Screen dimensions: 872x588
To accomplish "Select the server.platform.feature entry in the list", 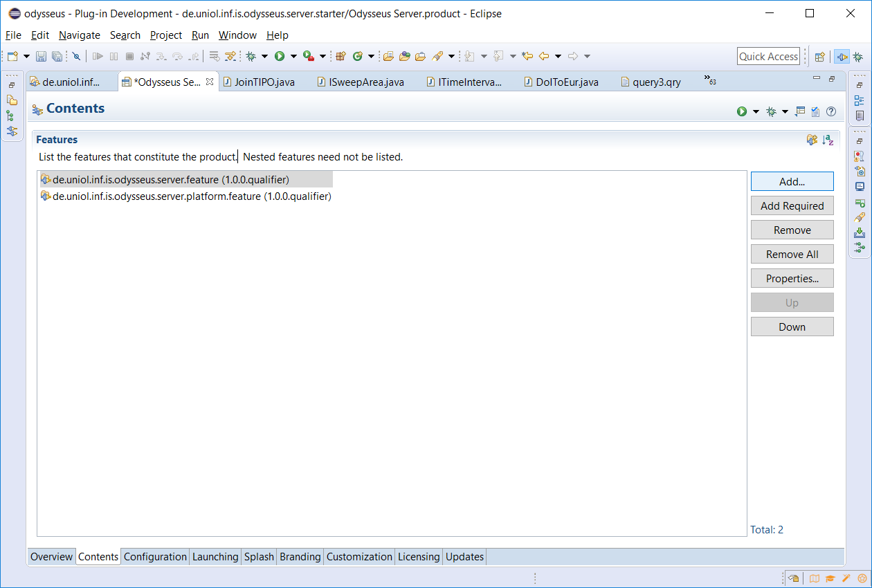I will (192, 196).
